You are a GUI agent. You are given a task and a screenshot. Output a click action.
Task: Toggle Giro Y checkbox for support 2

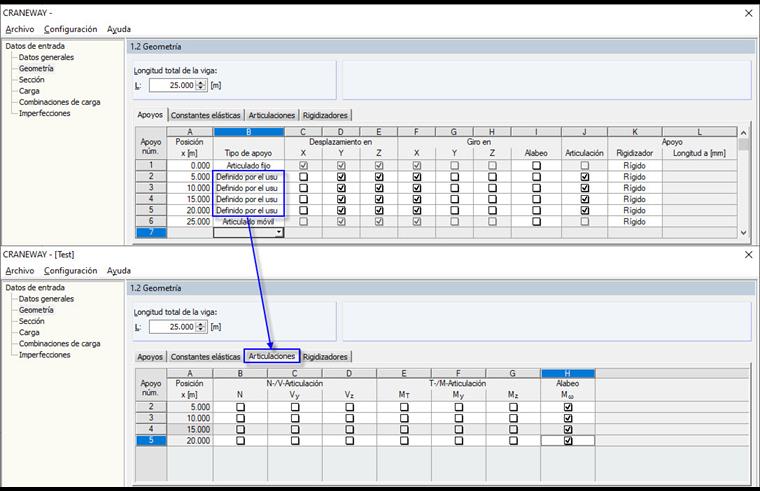pyautogui.click(x=455, y=177)
